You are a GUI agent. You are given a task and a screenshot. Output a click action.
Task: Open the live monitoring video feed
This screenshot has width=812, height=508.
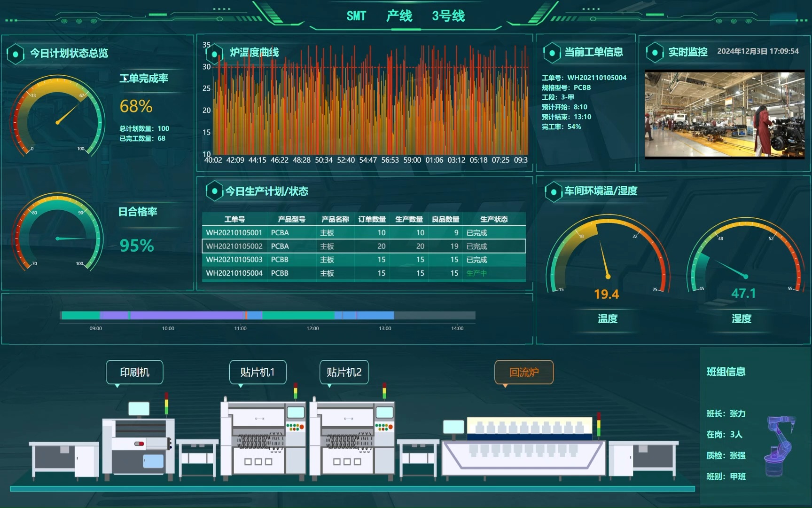pyautogui.click(x=725, y=114)
